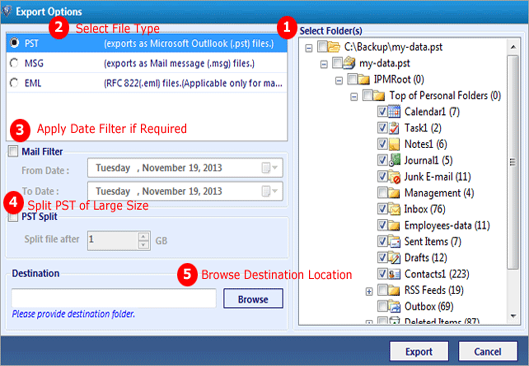Click the my-data.pst file icon
The height and width of the screenshot is (366, 529).
point(349,63)
